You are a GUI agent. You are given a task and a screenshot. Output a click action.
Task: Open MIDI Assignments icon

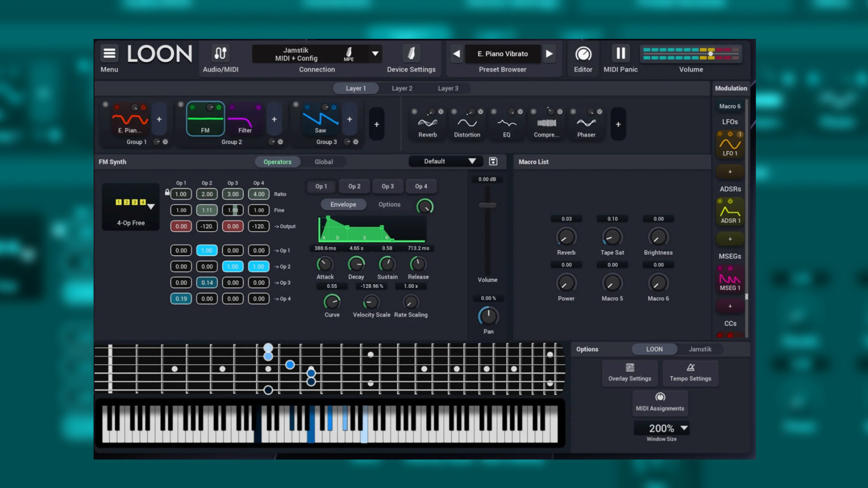click(x=660, y=397)
